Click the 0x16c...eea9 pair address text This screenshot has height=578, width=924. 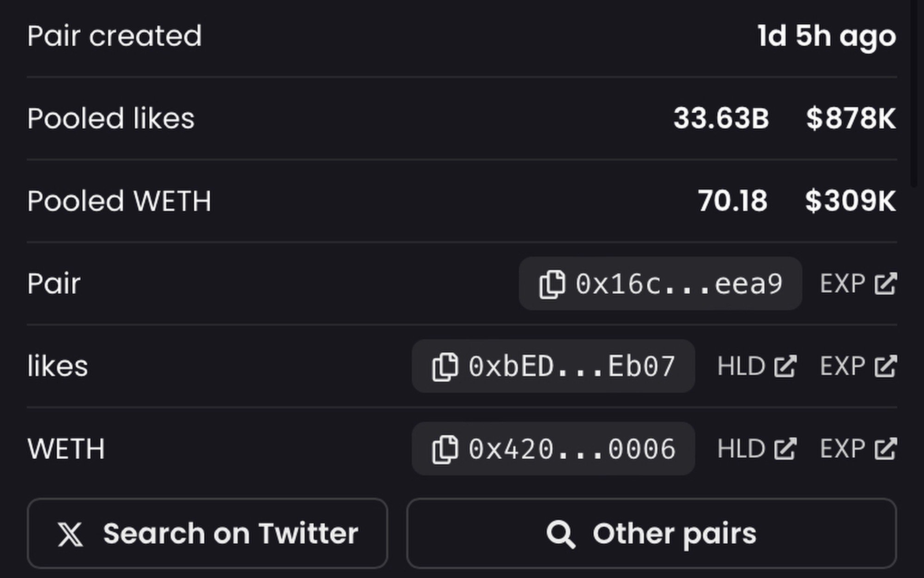pyautogui.click(x=679, y=284)
